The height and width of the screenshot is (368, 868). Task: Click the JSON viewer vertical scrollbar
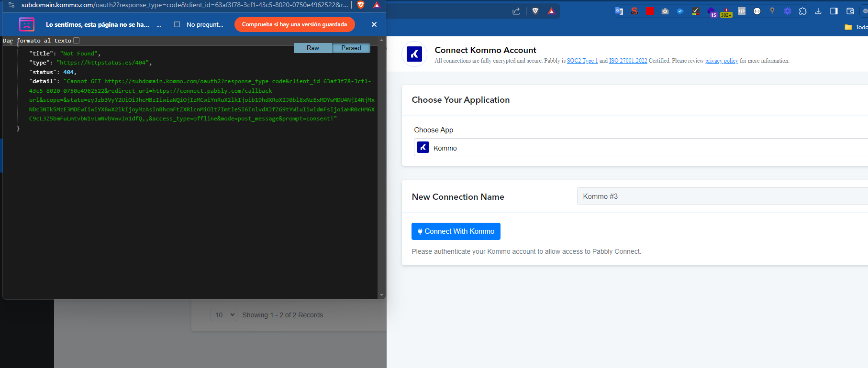381,167
